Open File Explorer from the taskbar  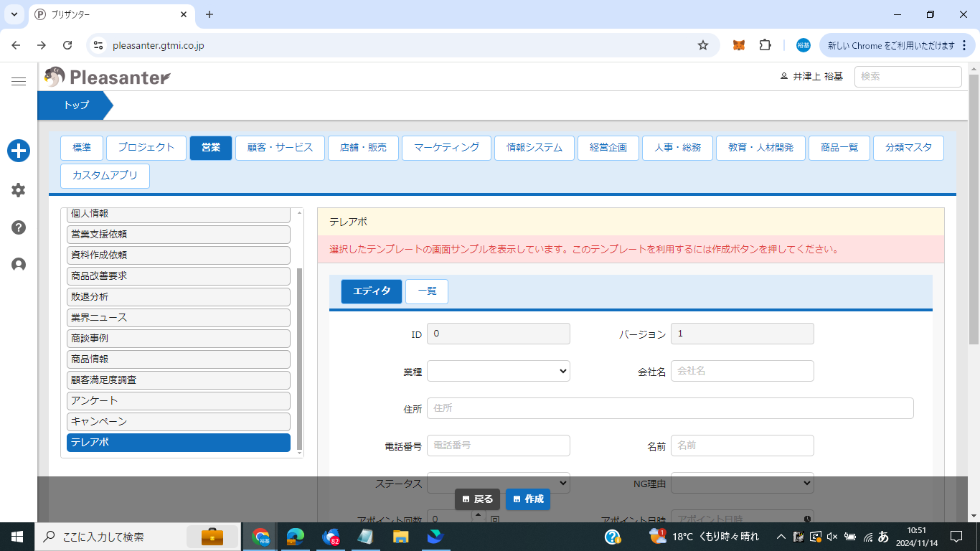click(400, 537)
